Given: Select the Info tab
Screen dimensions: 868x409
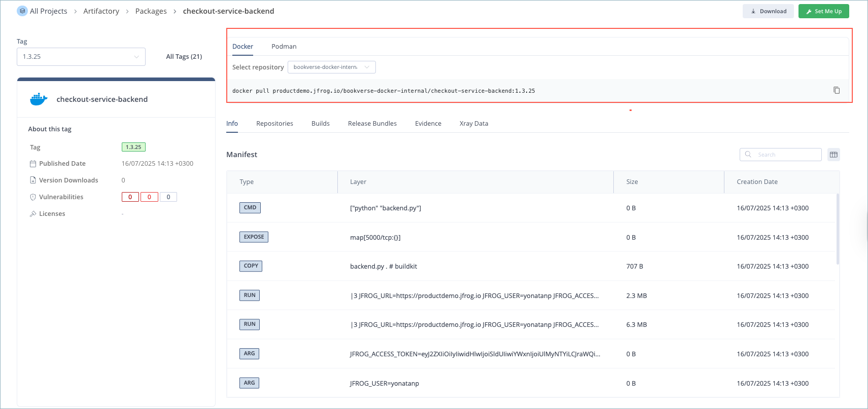Looking at the screenshot, I should click(232, 123).
